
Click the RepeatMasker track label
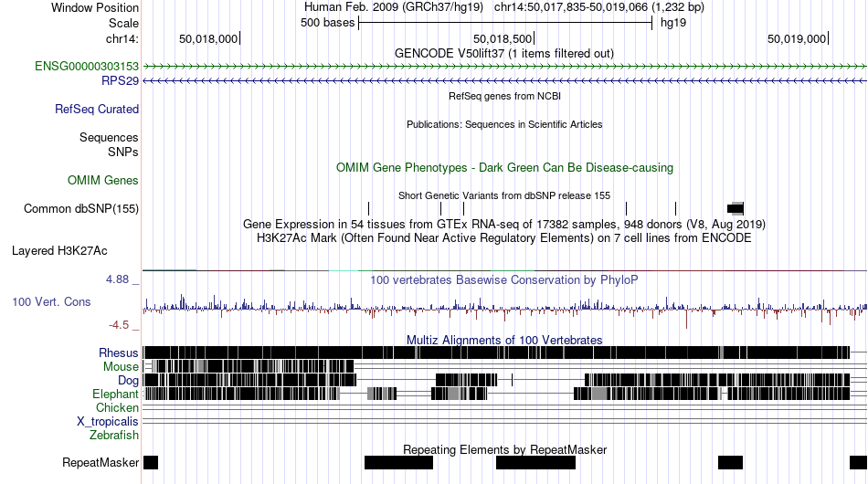(101, 462)
